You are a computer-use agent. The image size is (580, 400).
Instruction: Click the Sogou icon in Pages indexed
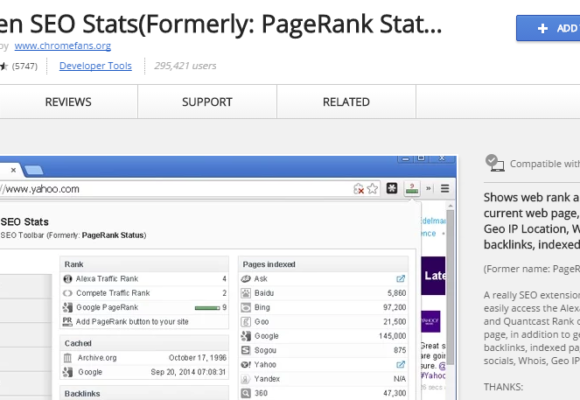point(246,350)
